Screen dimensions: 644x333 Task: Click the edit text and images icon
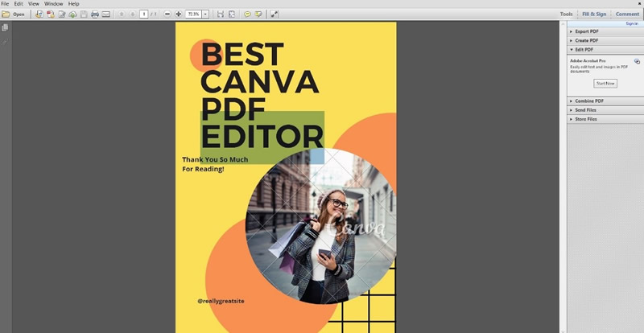[62, 14]
